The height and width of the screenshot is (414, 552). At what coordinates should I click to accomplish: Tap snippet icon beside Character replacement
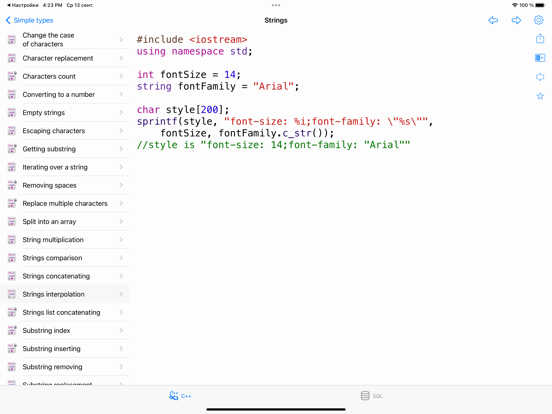12,58
